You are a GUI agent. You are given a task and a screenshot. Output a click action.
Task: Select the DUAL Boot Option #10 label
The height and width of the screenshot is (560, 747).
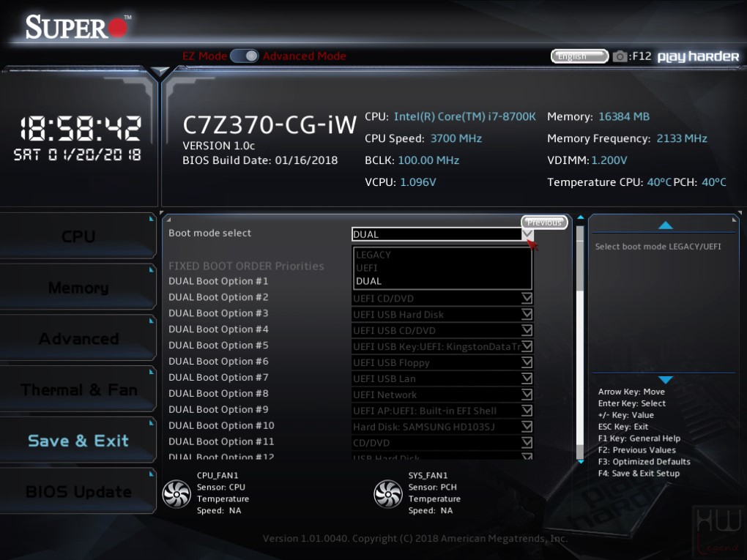(221, 425)
